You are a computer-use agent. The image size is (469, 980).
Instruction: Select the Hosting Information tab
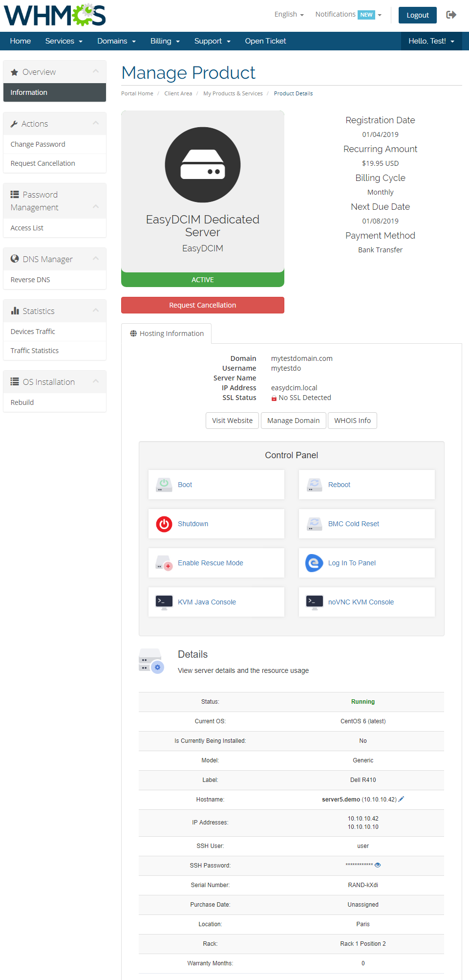click(x=167, y=334)
